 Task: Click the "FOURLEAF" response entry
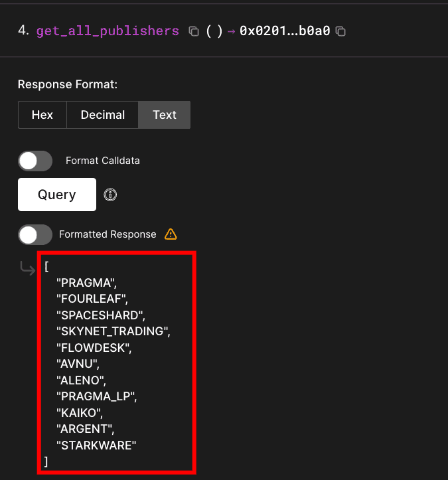(x=92, y=299)
